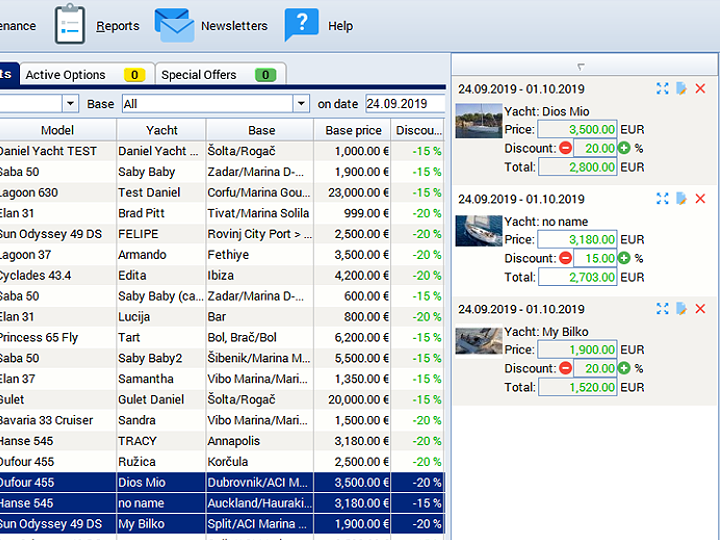Viewport: 720px width, 540px height.
Task: Increase discount for no name yacht
Action: (624, 258)
